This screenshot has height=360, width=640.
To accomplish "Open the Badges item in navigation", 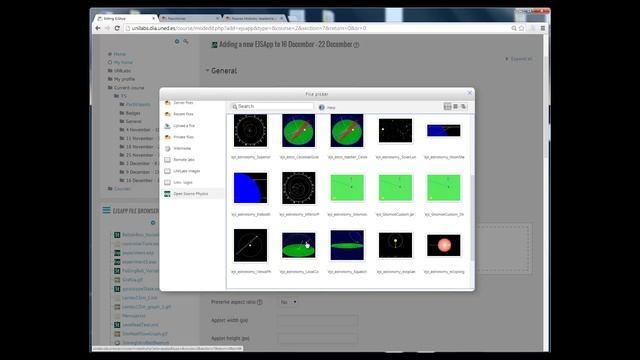I will coord(133,113).
